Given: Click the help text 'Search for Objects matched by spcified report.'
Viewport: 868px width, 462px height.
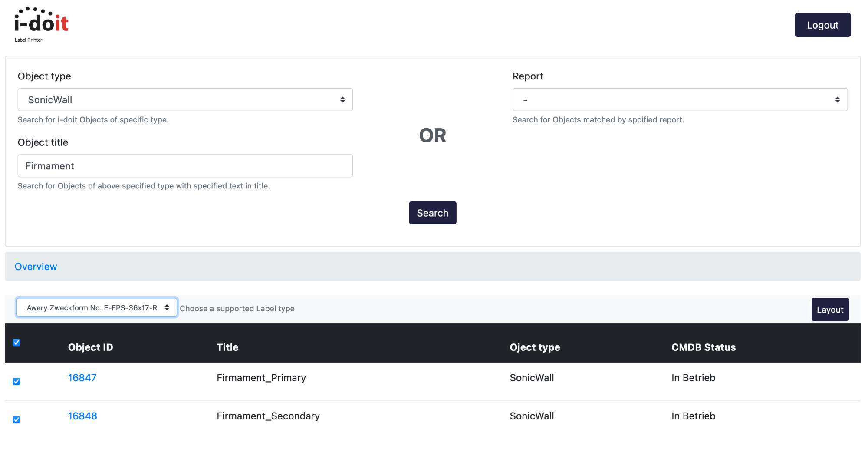Looking at the screenshot, I should pos(598,120).
